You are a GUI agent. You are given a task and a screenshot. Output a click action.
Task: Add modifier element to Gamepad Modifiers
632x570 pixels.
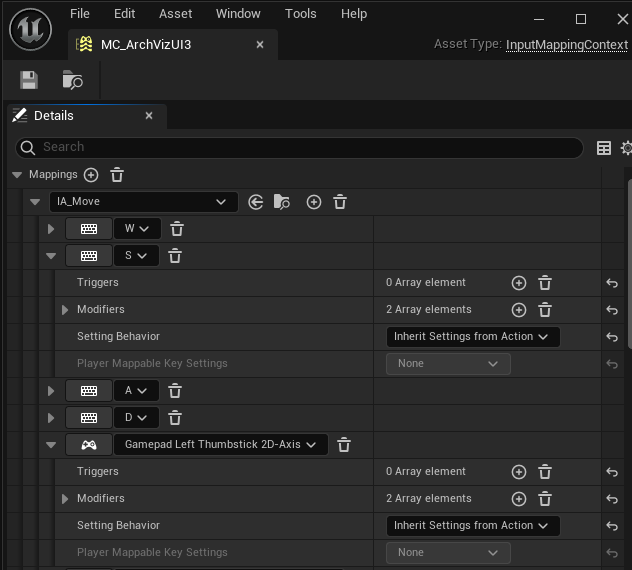[x=519, y=499]
